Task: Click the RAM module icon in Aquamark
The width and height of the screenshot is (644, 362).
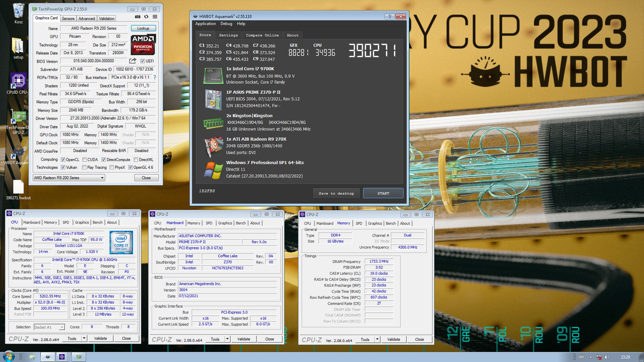Action: (x=213, y=123)
